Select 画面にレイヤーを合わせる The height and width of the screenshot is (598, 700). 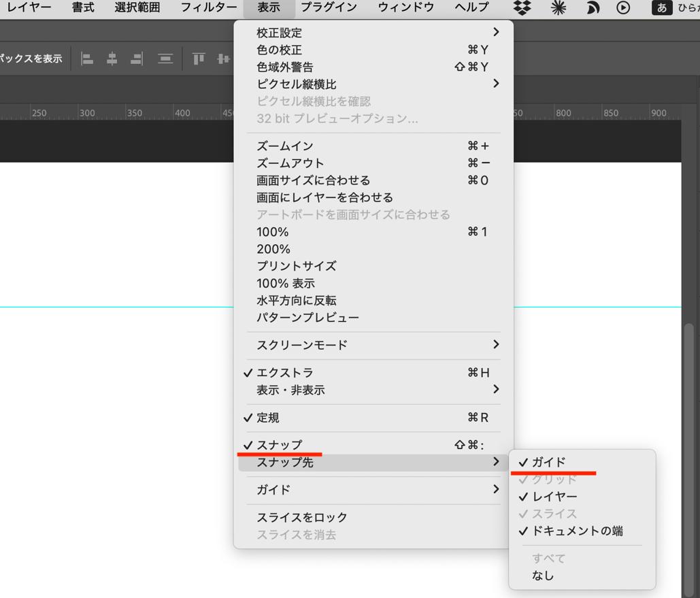click(x=373, y=197)
